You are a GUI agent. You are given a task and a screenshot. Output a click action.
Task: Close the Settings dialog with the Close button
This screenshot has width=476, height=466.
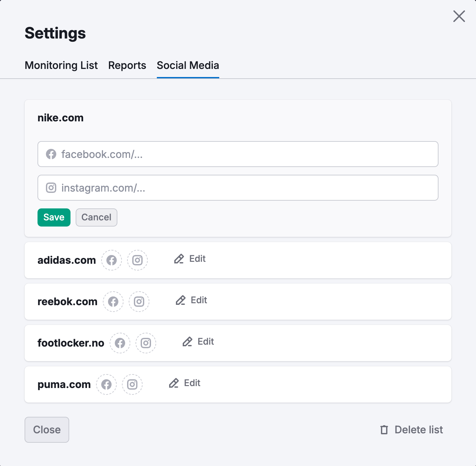47,430
